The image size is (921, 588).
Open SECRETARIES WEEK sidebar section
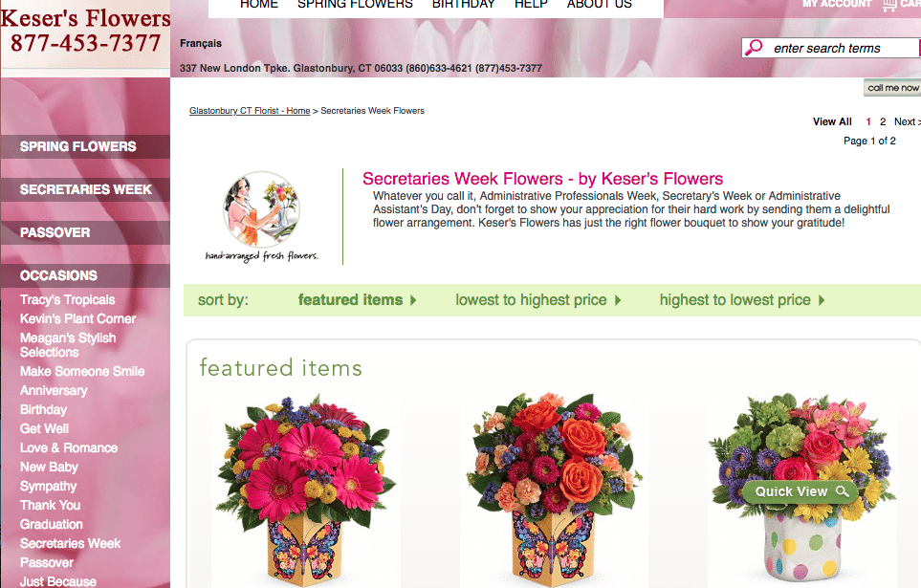pos(85,189)
